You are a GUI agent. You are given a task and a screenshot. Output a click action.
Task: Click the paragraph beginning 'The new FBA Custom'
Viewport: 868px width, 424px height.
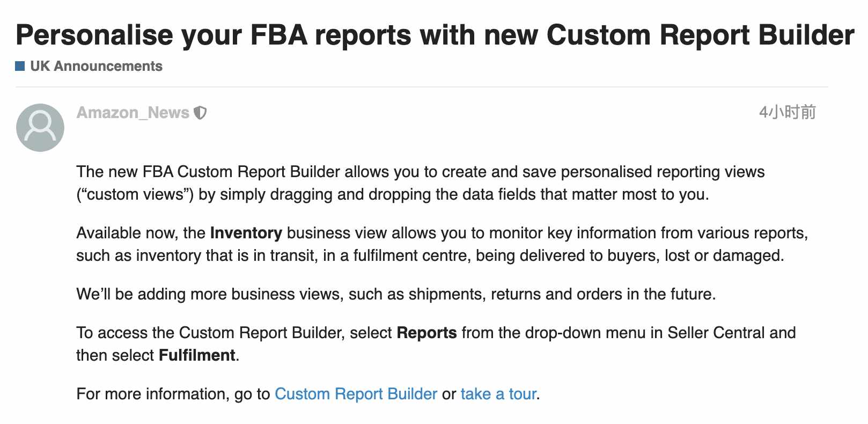pyautogui.click(x=420, y=183)
